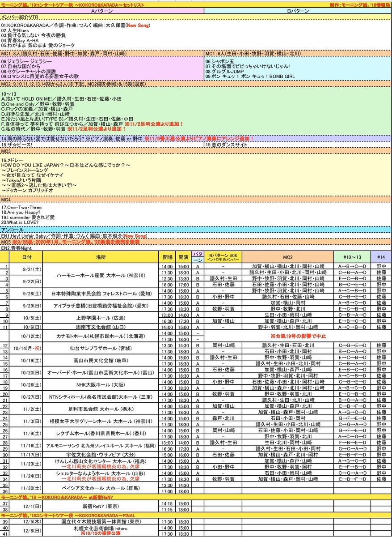
Task: Select song 06.シャボン玉
Action: (x=221, y=61)
